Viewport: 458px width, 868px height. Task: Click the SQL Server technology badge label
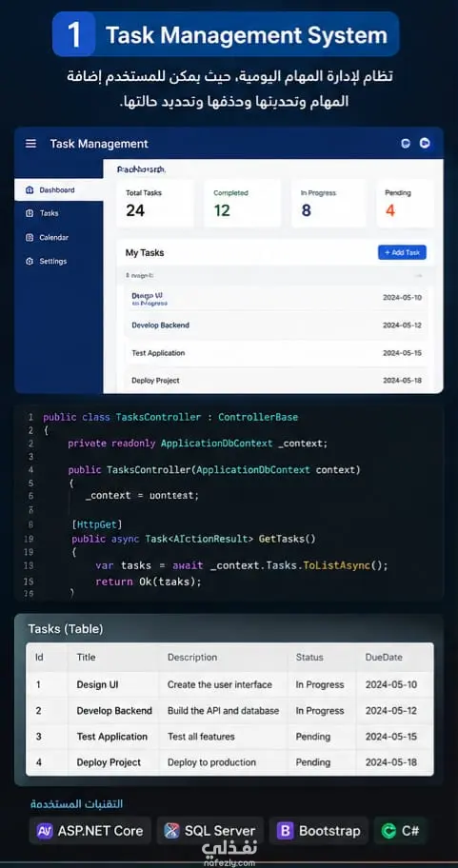point(220,831)
